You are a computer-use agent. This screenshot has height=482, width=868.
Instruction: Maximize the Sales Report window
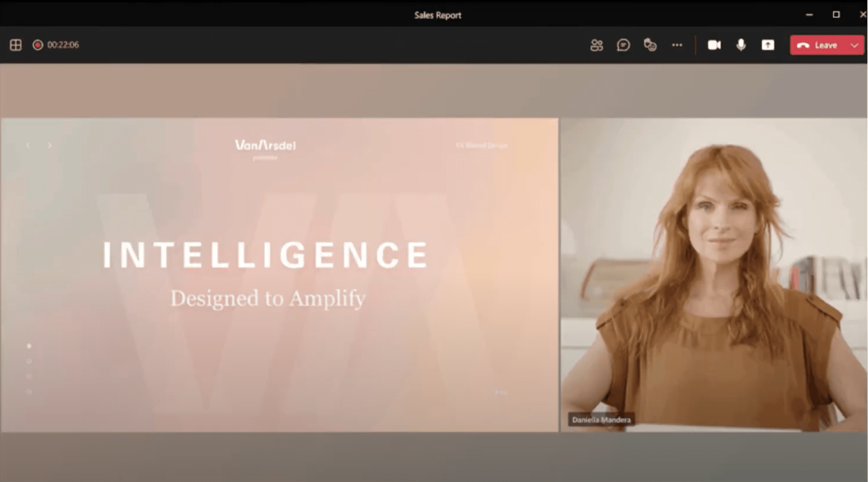(836, 15)
